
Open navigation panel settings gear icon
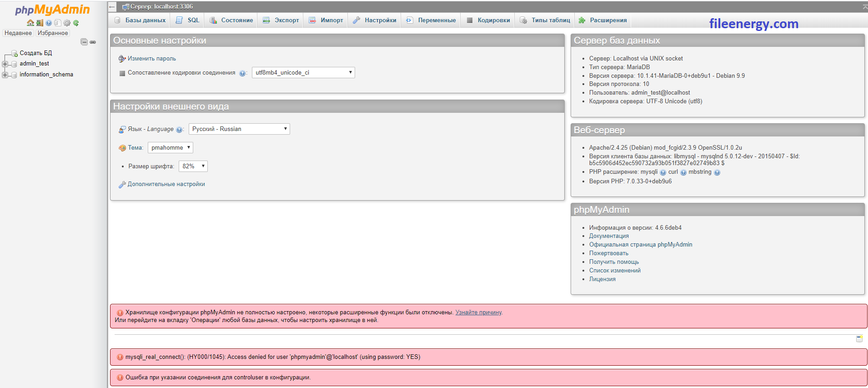pyautogui.click(x=67, y=23)
